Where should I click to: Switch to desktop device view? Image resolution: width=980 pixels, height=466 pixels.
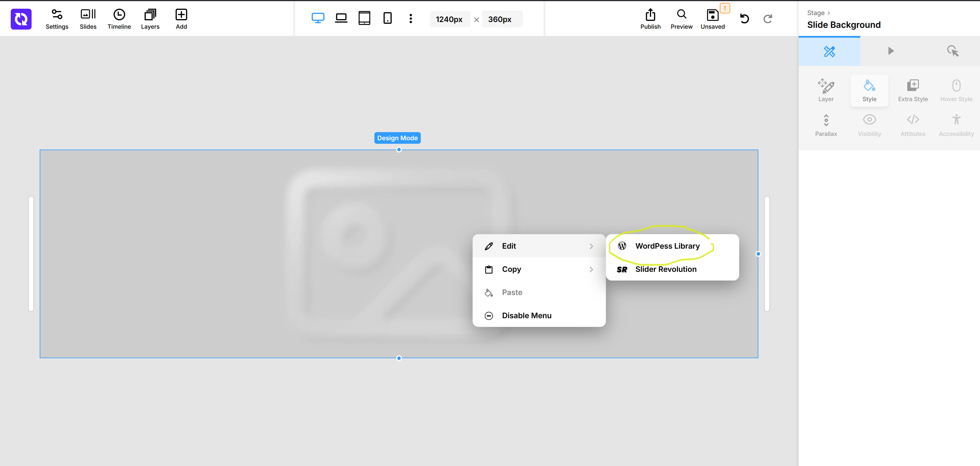[x=318, y=18]
